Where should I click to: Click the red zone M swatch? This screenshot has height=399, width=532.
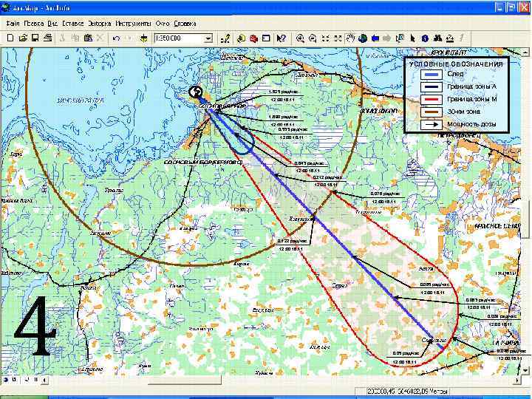[432, 100]
